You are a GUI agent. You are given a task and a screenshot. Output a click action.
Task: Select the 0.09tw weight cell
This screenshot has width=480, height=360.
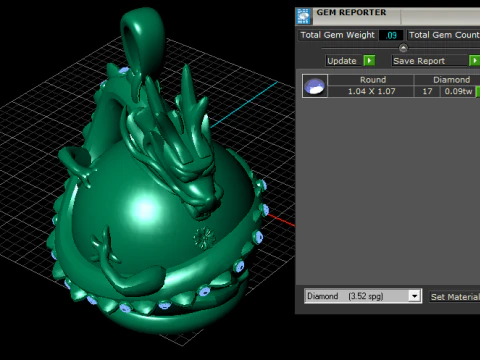click(x=458, y=91)
